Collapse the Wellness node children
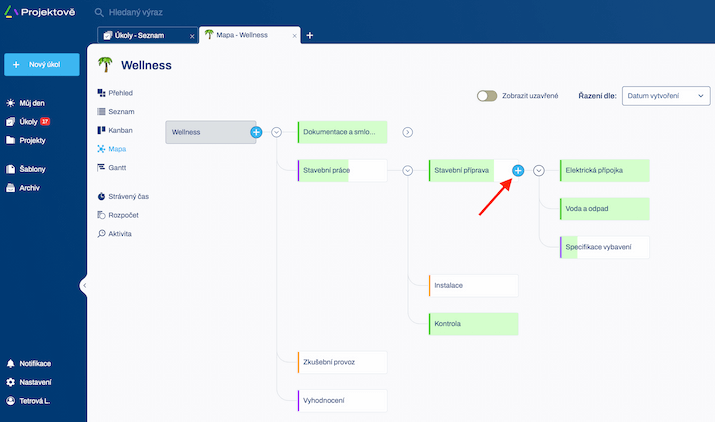 pos(276,132)
